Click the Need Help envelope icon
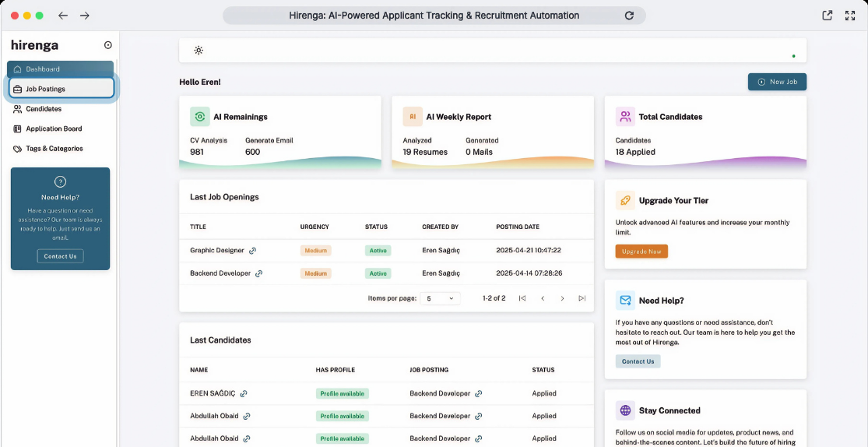 point(625,301)
